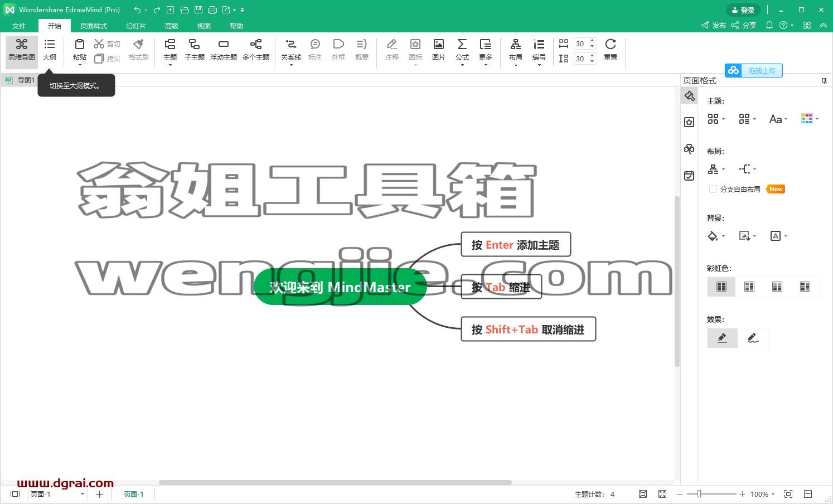This screenshot has height=504, width=833.
Task: Save the document with the disk icon
Action: pos(198,10)
